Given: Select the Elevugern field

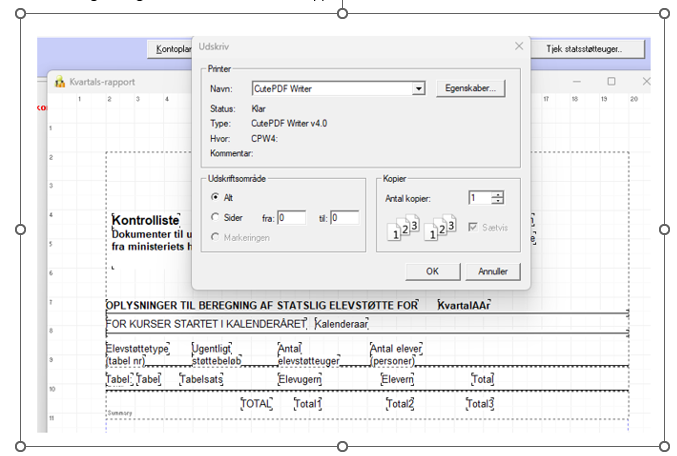Looking at the screenshot, I should click(x=300, y=379).
